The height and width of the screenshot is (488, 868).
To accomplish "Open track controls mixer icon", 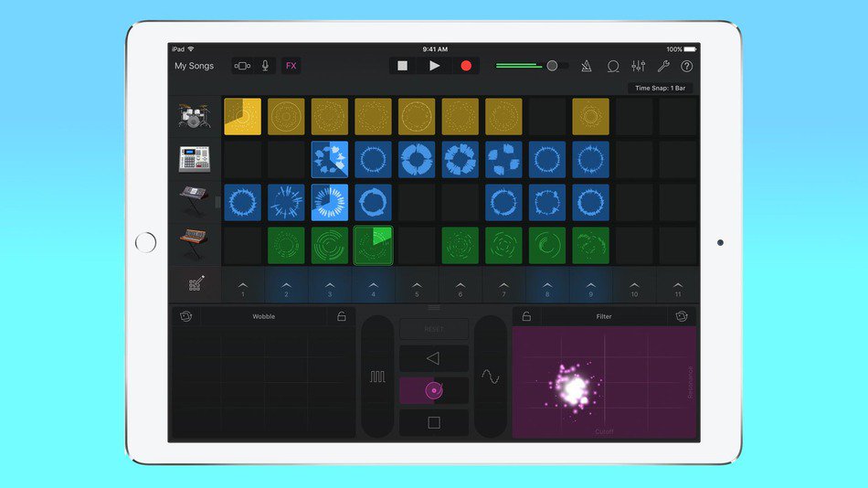I will pos(639,66).
